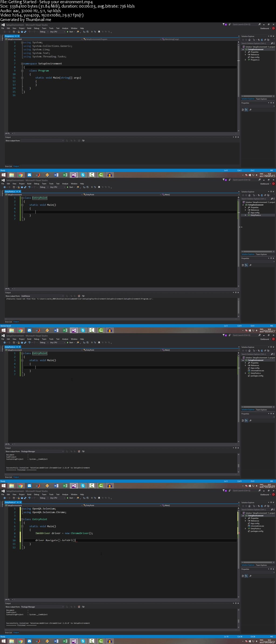Click Windows Start button under 00:01:15 frame

click(3, 175)
